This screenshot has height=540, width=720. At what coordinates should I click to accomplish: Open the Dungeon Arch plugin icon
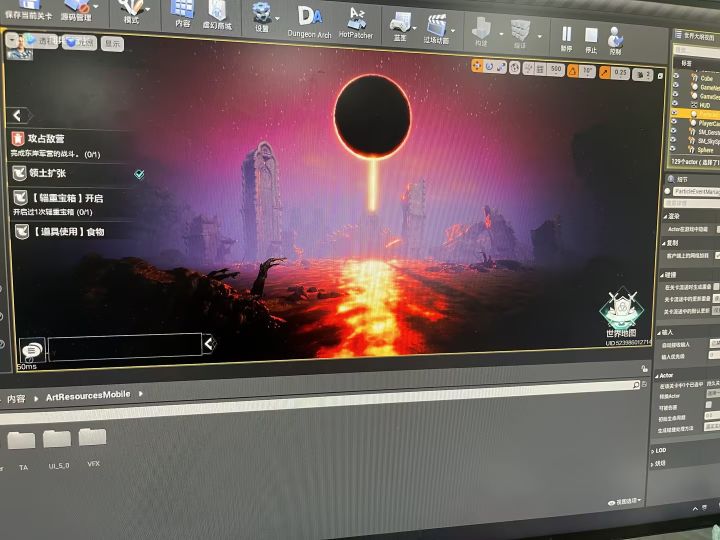[x=309, y=17]
